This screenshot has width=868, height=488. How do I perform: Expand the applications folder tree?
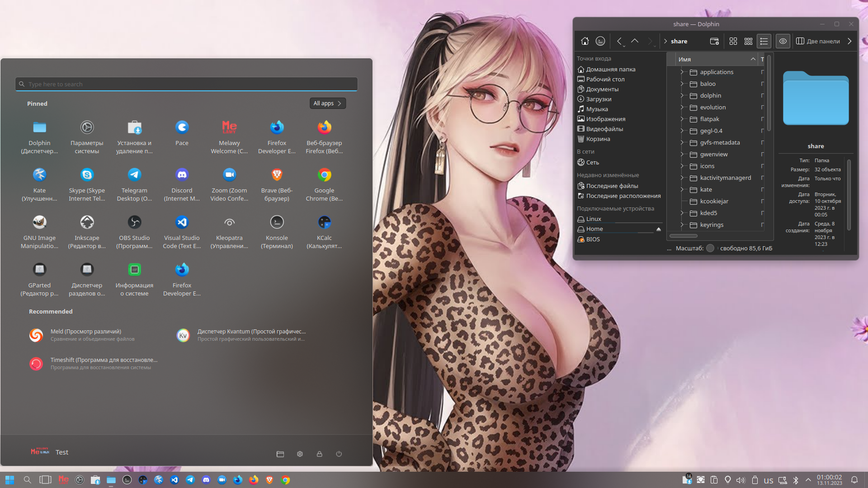pyautogui.click(x=682, y=72)
